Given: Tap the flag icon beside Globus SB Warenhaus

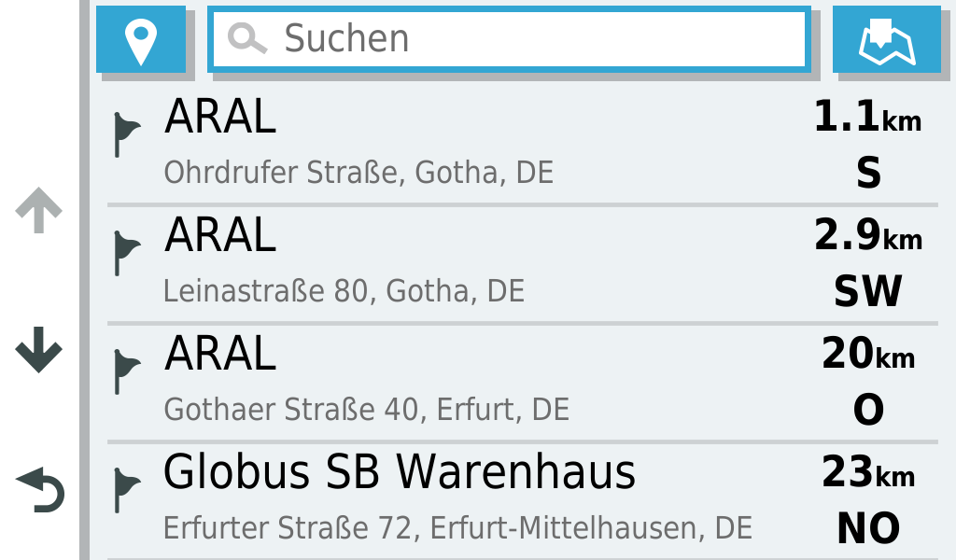Looking at the screenshot, I should pos(126,490).
